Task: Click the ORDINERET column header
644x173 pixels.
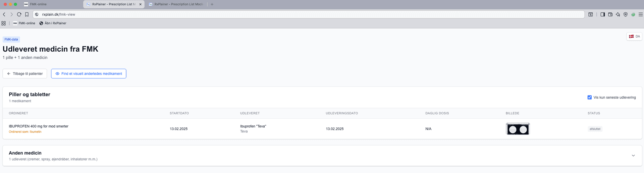Action: point(18,113)
